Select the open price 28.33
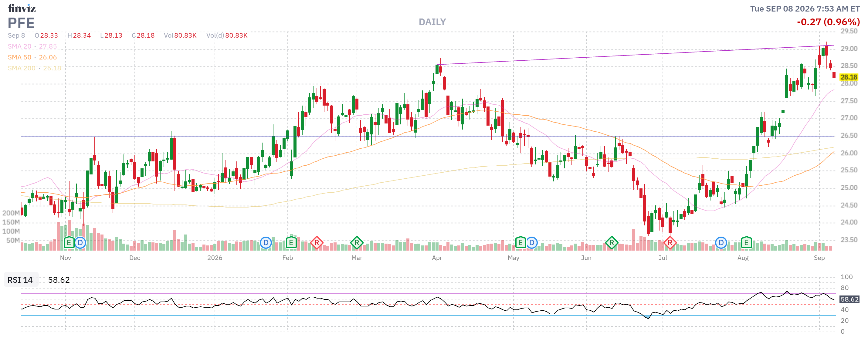Screen dimensions: 868x341 pyautogui.click(x=49, y=35)
